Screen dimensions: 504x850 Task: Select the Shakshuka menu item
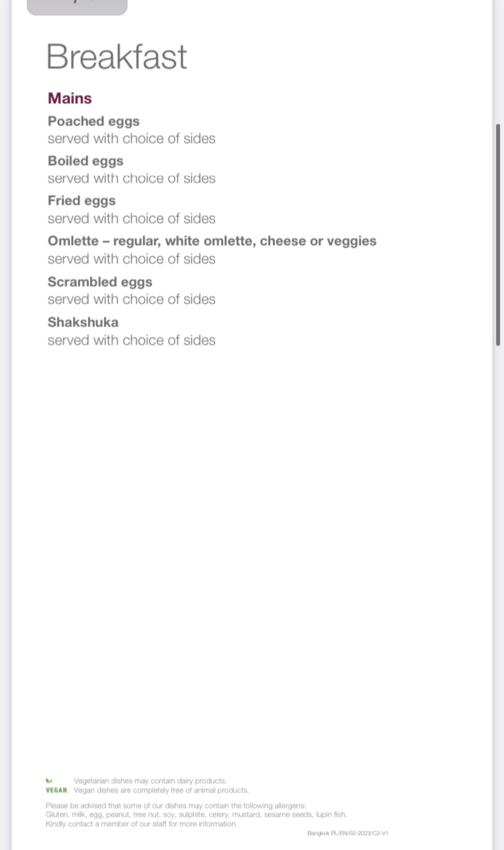(x=83, y=322)
